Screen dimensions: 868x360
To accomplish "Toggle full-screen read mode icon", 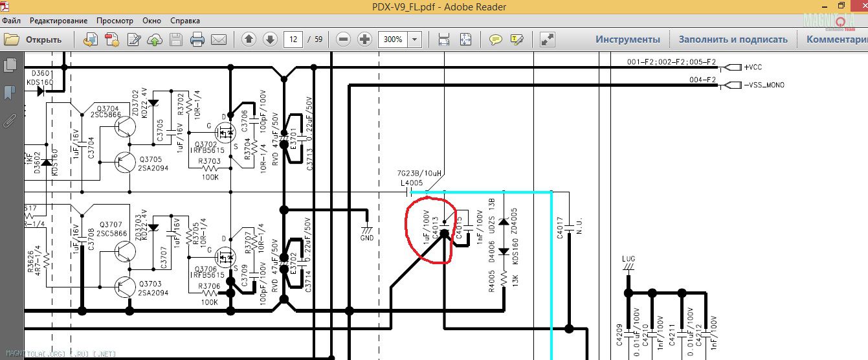I will [x=548, y=39].
